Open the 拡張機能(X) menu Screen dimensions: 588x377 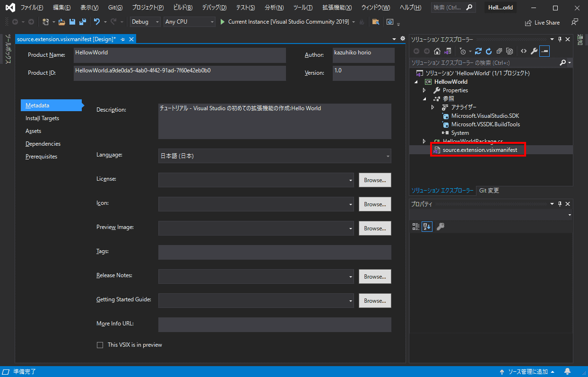tap(337, 8)
